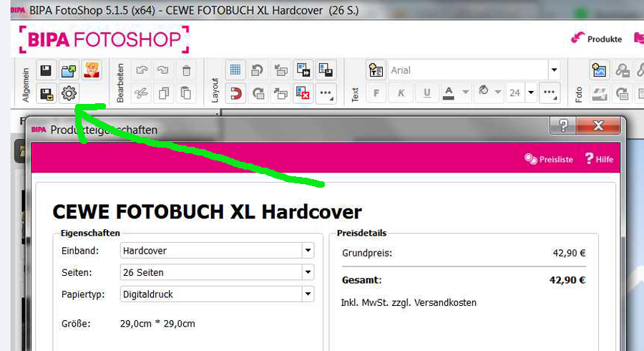Click the save-as floppy icon
This screenshot has width=644, height=351.
46,94
